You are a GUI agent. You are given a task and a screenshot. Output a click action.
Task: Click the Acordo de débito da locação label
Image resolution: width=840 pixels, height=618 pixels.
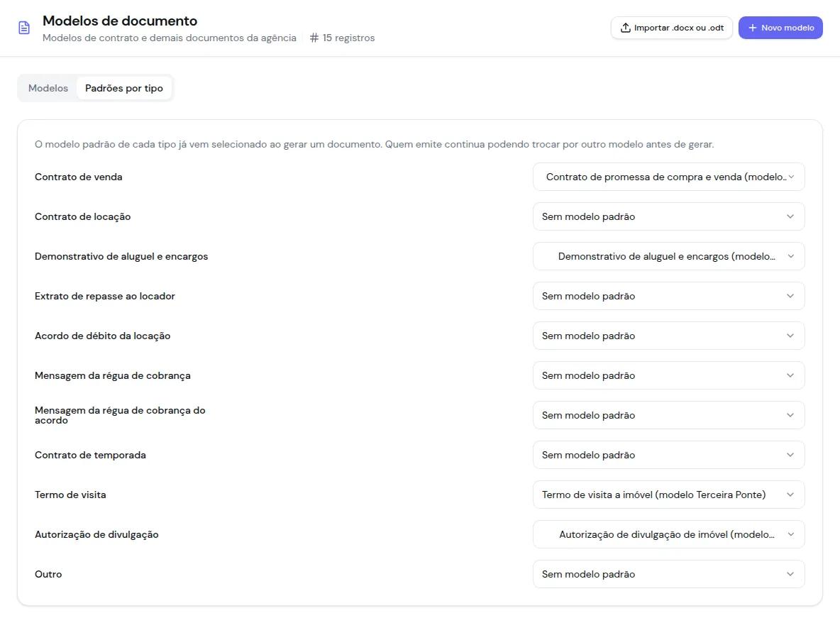pos(102,336)
